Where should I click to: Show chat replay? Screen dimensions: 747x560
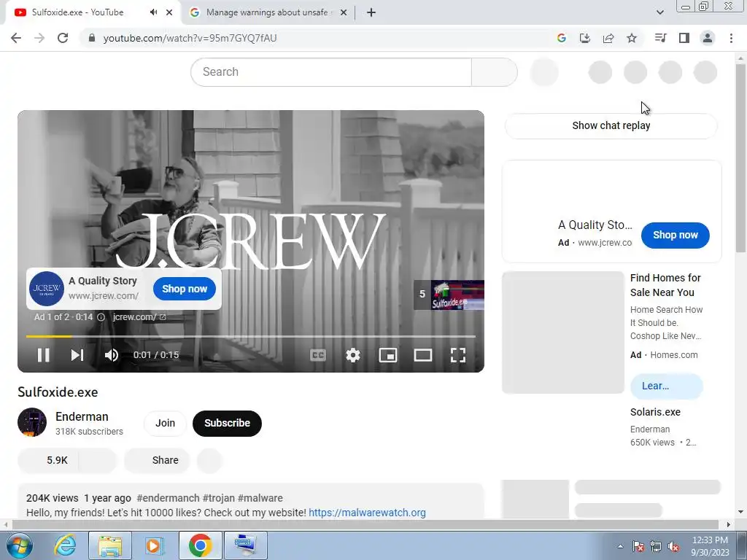(x=611, y=125)
